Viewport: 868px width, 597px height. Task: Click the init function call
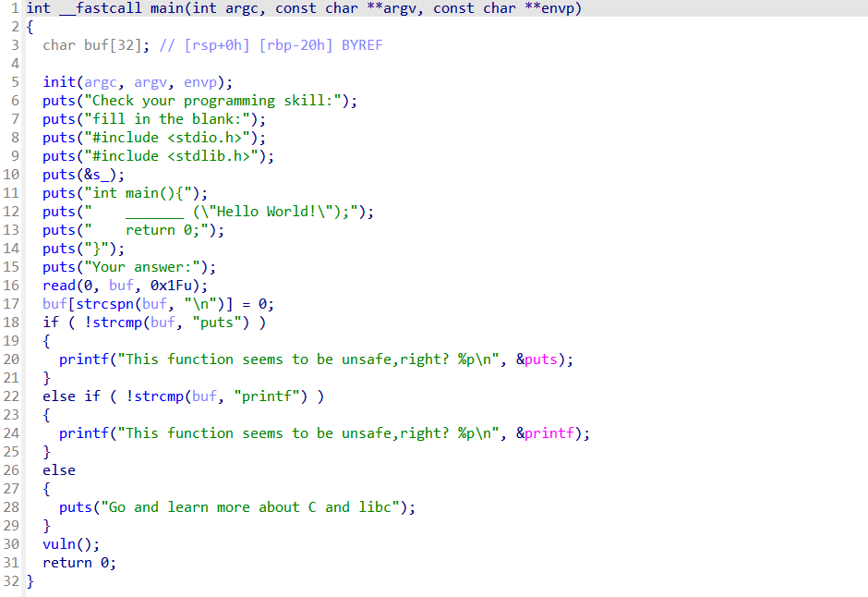(x=59, y=82)
